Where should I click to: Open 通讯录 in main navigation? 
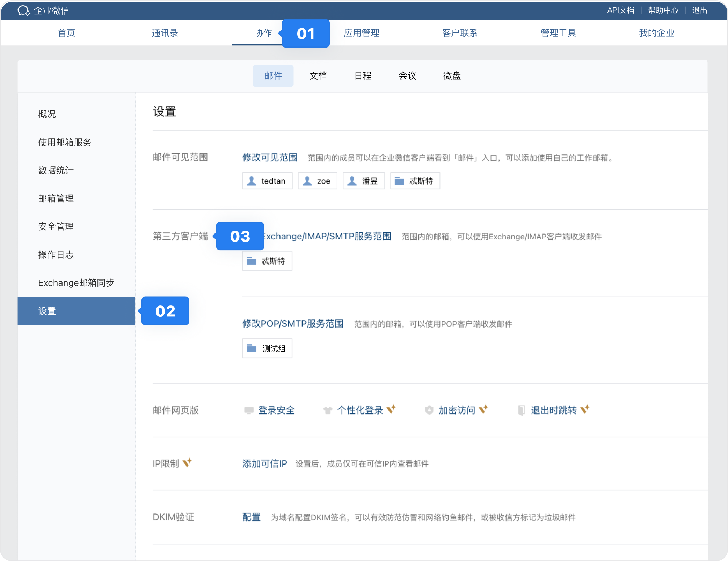[x=165, y=33]
